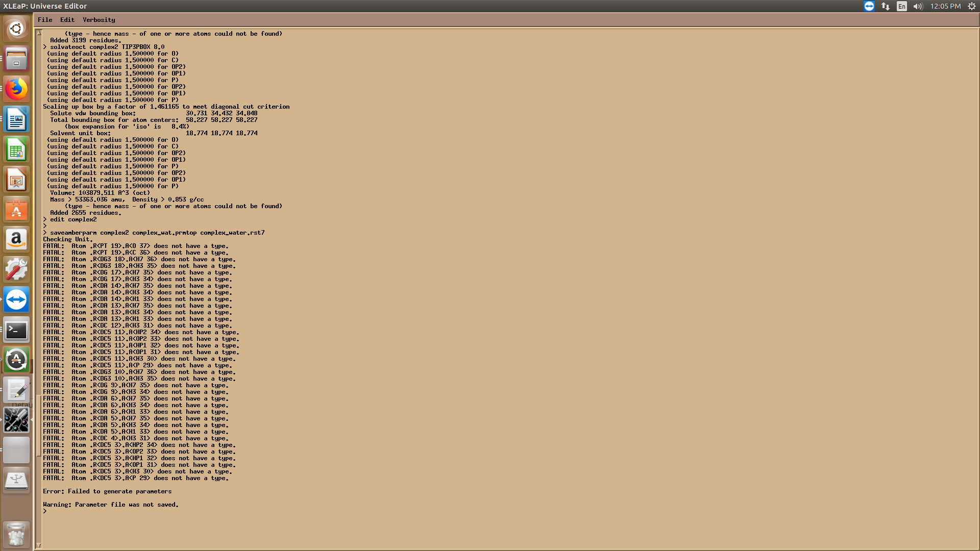
Task: Open the File menu
Action: tap(45, 20)
